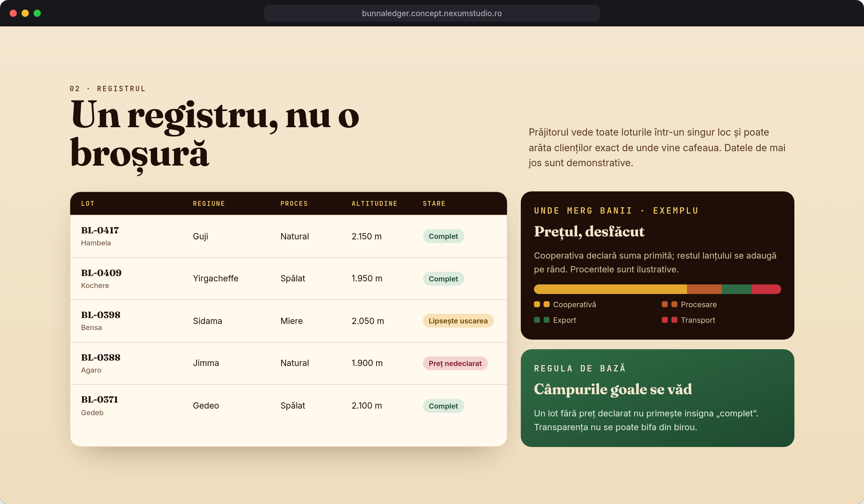
Task: Maximize the window with the green button
Action: click(x=37, y=13)
